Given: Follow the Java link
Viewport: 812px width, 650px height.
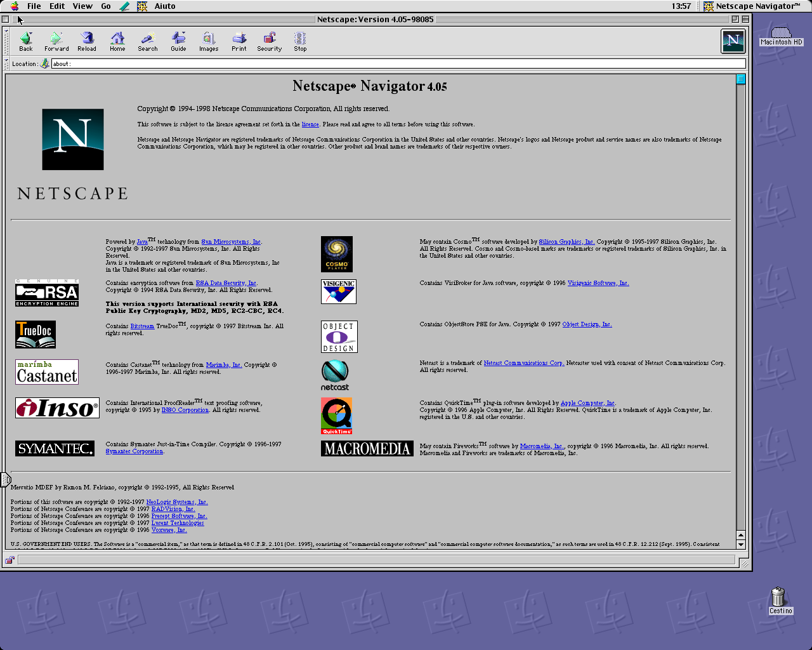Looking at the screenshot, I should (142, 242).
